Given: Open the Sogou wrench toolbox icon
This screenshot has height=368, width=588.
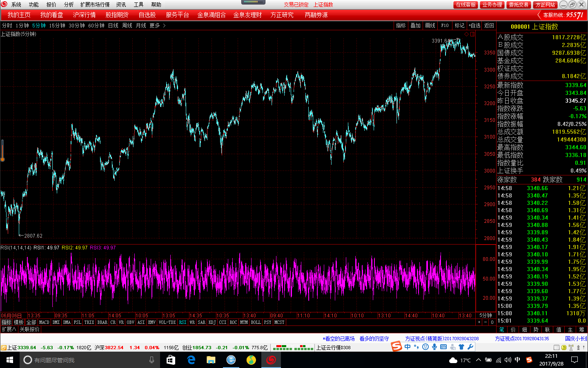Looking at the screenshot, I should point(470,347).
